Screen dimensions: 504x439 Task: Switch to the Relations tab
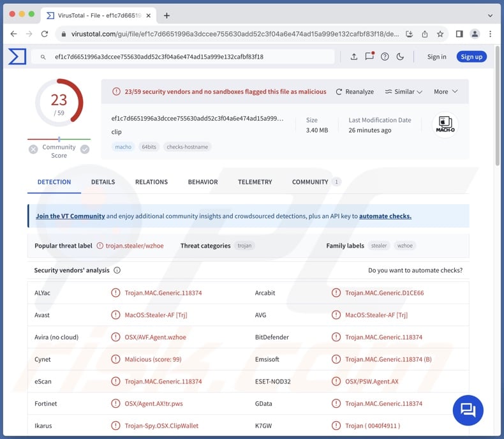pyautogui.click(x=151, y=182)
